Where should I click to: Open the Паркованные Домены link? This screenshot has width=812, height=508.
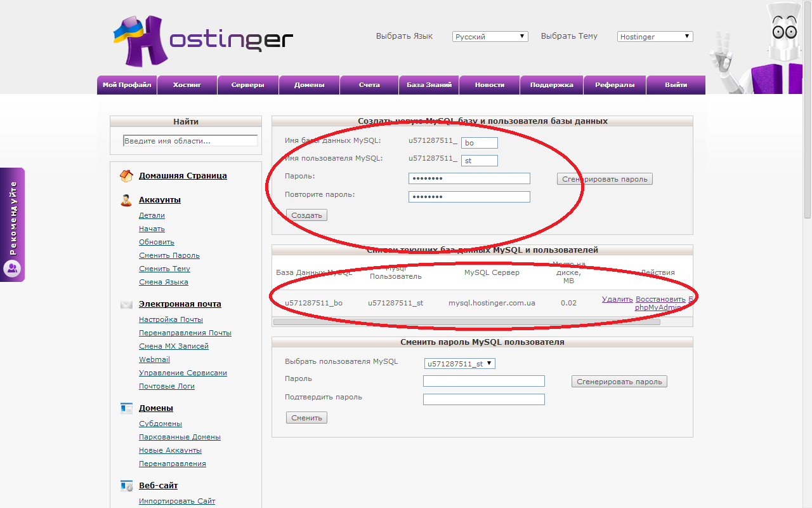(180, 437)
